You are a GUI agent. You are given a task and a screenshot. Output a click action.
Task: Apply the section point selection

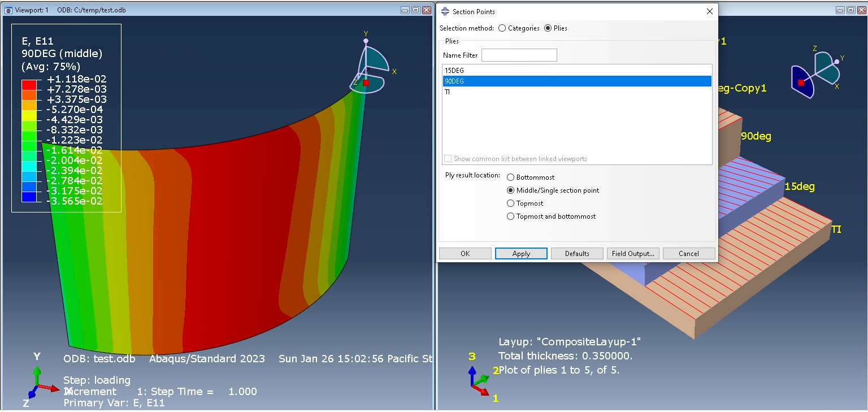click(x=520, y=253)
